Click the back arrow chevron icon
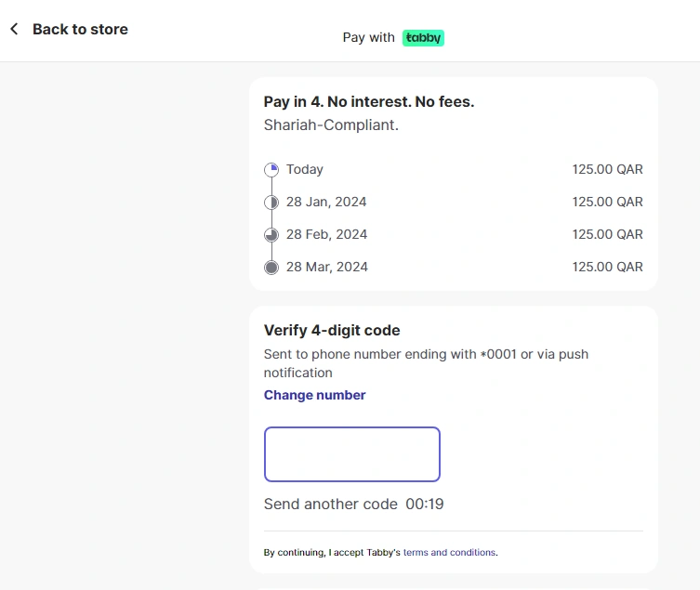700x590 pixels. (x=14, y=29)
